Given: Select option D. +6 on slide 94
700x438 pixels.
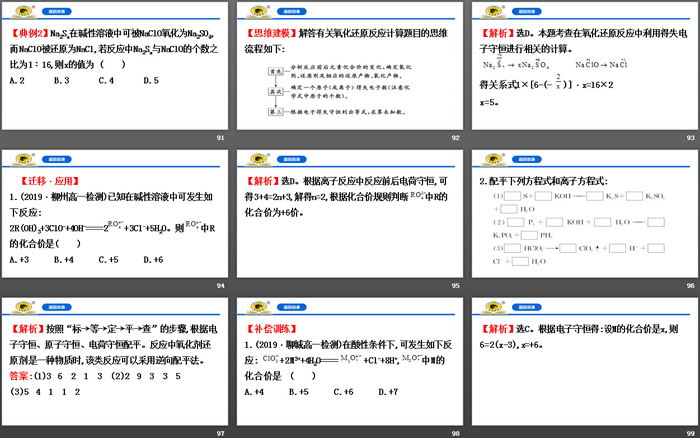Looking at the screenshot, I should click(153, 259).
